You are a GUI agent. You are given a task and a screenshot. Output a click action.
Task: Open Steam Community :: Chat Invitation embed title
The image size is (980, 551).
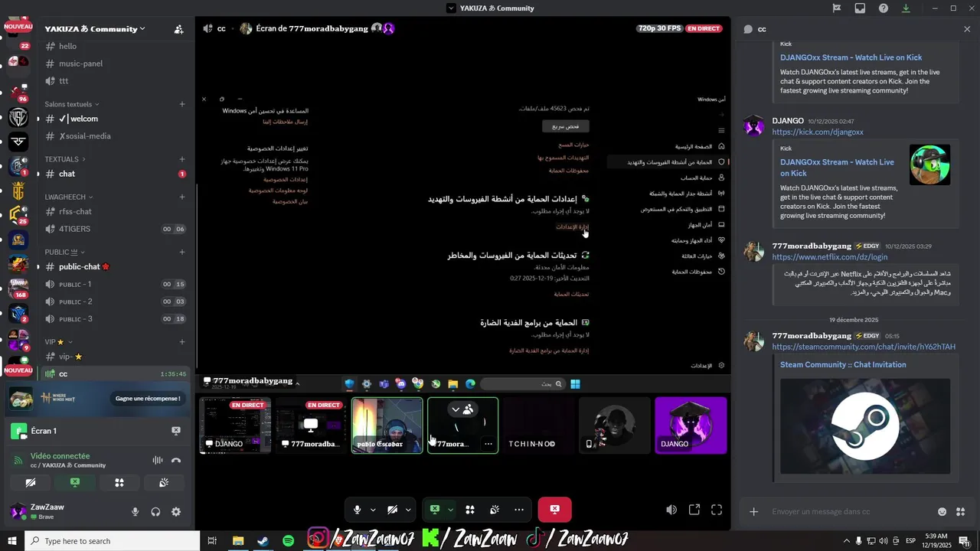click(x=843, y=365)
